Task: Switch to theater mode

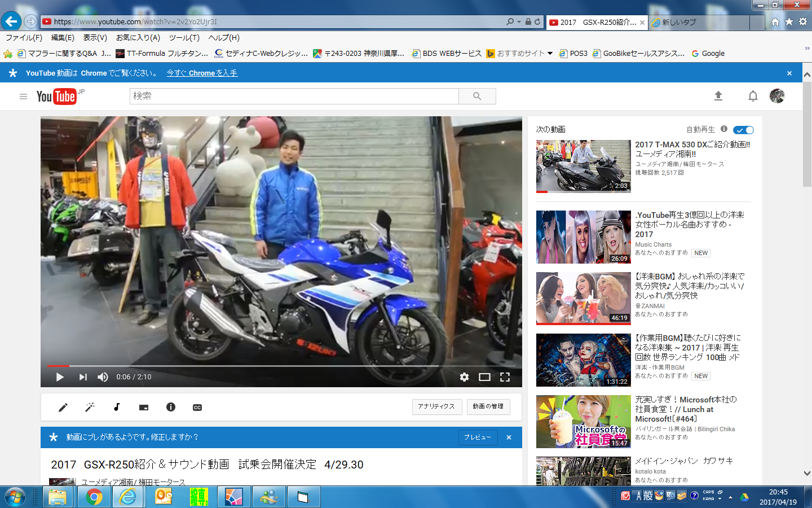Action: 484,377
